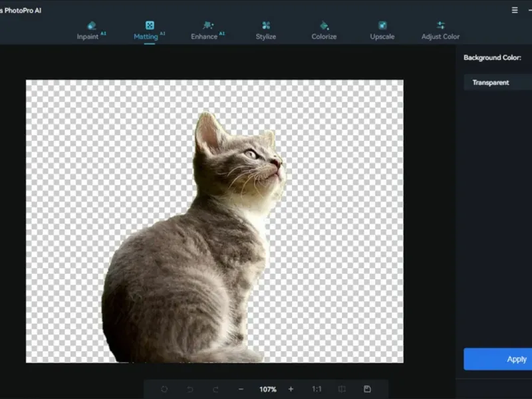Image resolution: width=532 pixels, height=399 pixels.
Task: Redo the last edit
Action: click(x=215, y=389)
